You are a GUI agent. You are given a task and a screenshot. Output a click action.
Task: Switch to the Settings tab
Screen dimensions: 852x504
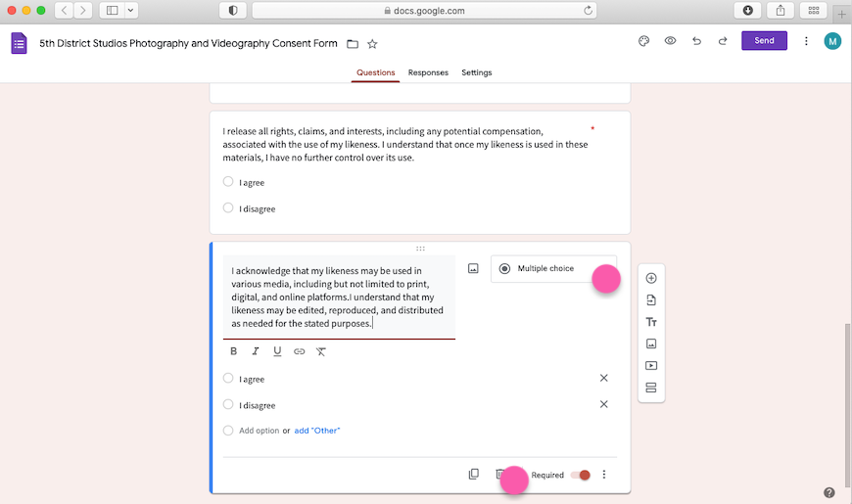point(477,72)
